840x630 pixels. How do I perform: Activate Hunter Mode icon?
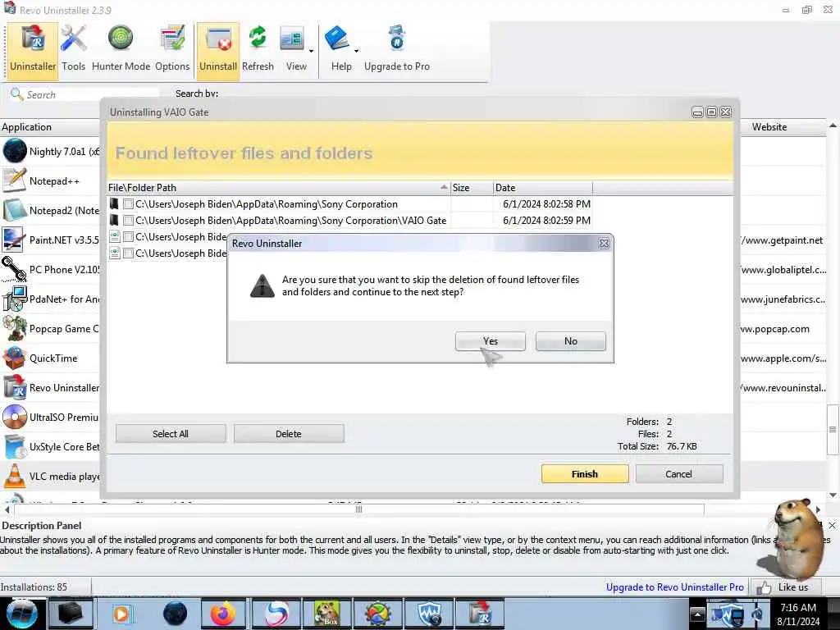[x=121, y=50]
